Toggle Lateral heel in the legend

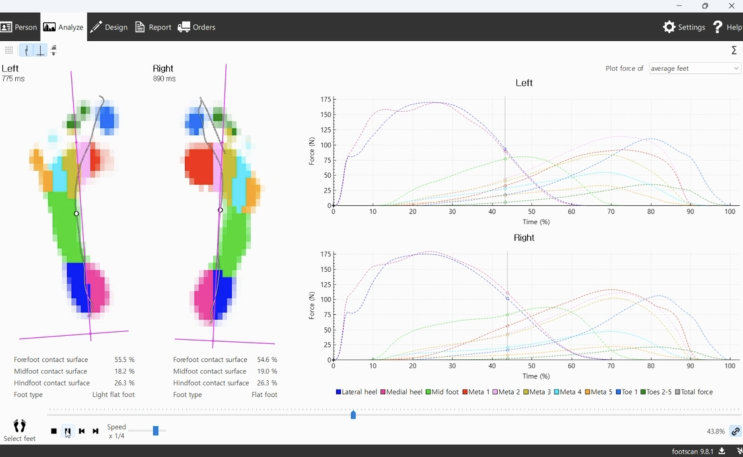(356, 392)
